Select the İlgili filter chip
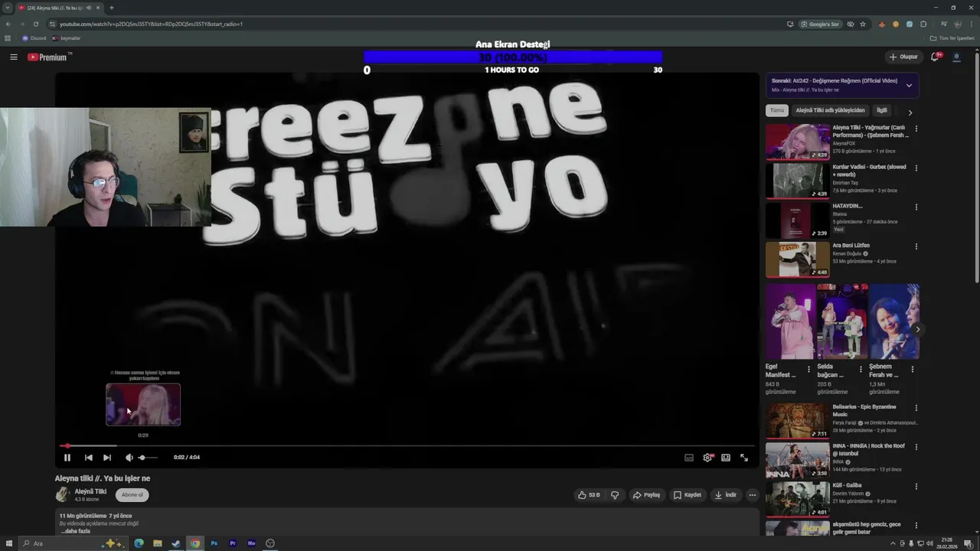980x551 pixels. tap(882, 110)
